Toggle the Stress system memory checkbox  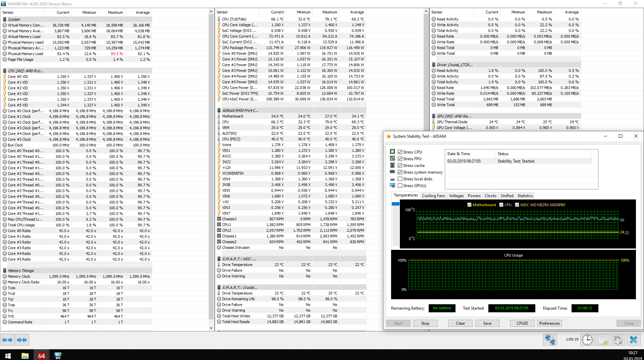(x=400, y=172)
